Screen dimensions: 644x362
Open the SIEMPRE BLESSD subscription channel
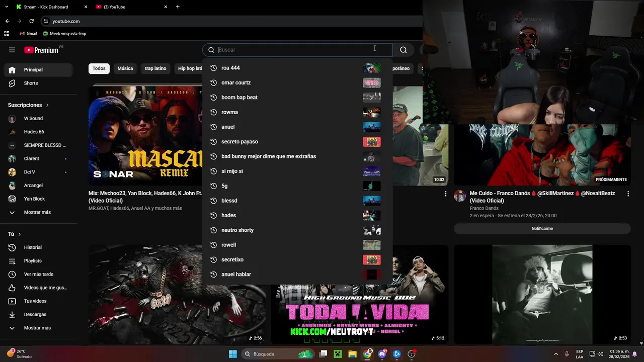pyautogui.click(x=38, y=145)
